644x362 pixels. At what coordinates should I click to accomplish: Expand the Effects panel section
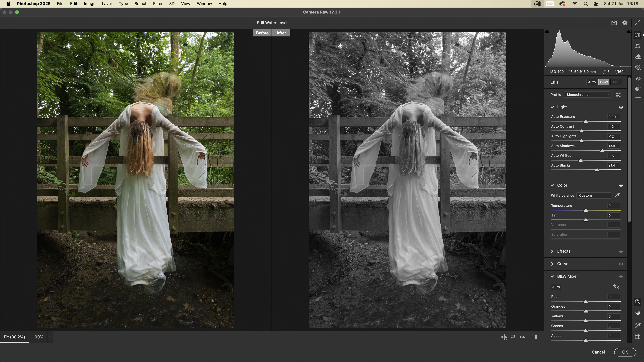(x=564, y=251)
